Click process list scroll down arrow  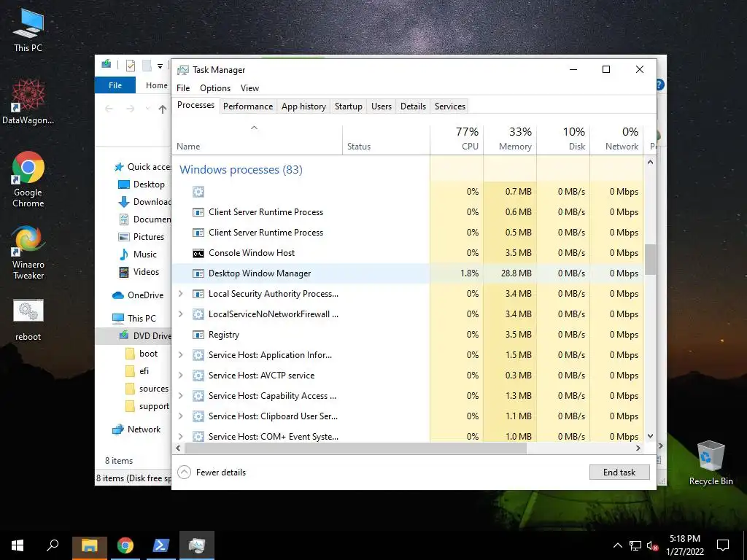point(650,436)
